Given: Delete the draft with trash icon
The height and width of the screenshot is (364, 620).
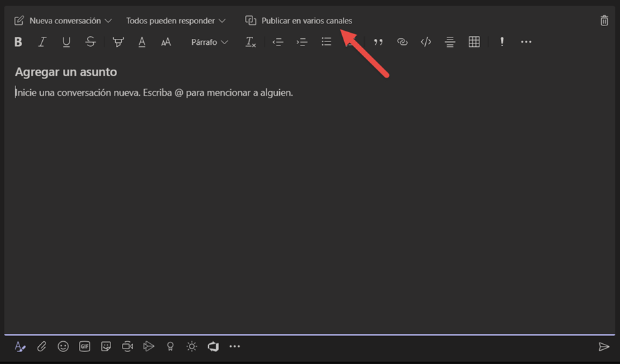Looking at the screenshot, I should [x=604, y=21].
